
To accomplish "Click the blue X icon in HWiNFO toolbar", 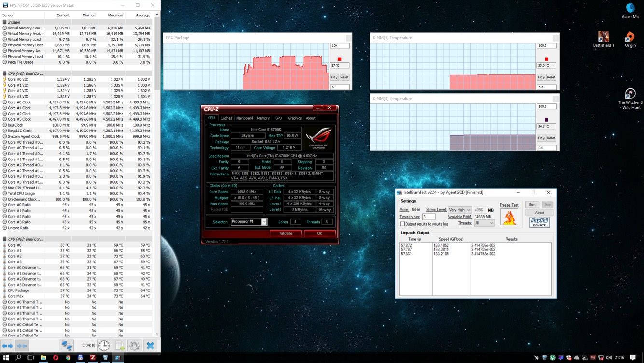I will (150, 346).
